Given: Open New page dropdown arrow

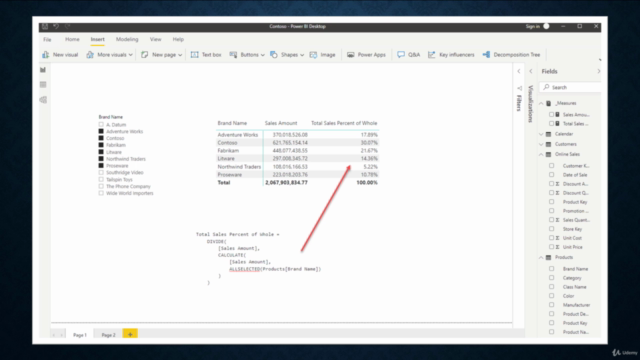Looking at the screenshot, I should click(x=180, y=55).
